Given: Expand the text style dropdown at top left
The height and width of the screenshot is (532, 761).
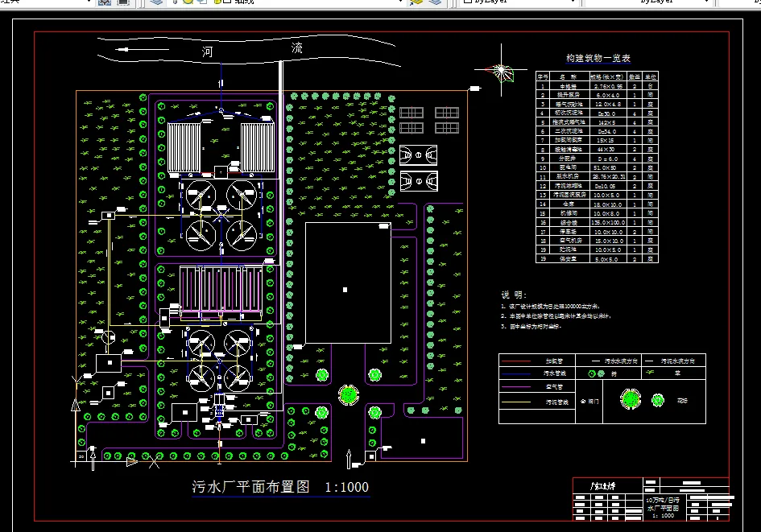Looking at the screenshot, I should coord(89,2).
